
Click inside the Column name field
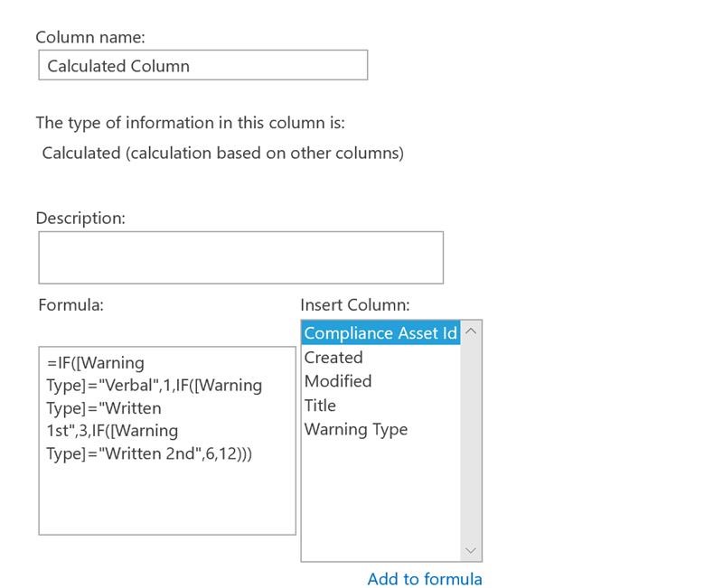202,65
